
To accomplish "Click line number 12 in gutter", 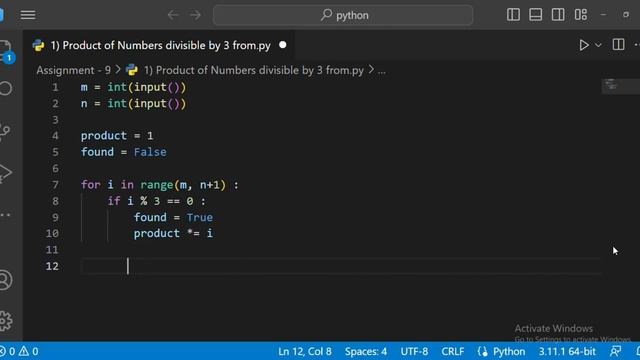I will 52,266.
